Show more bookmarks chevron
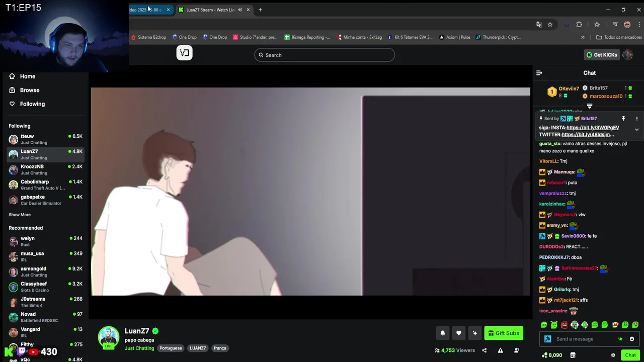This screenshot has height=362, width=644. [583, 37]
